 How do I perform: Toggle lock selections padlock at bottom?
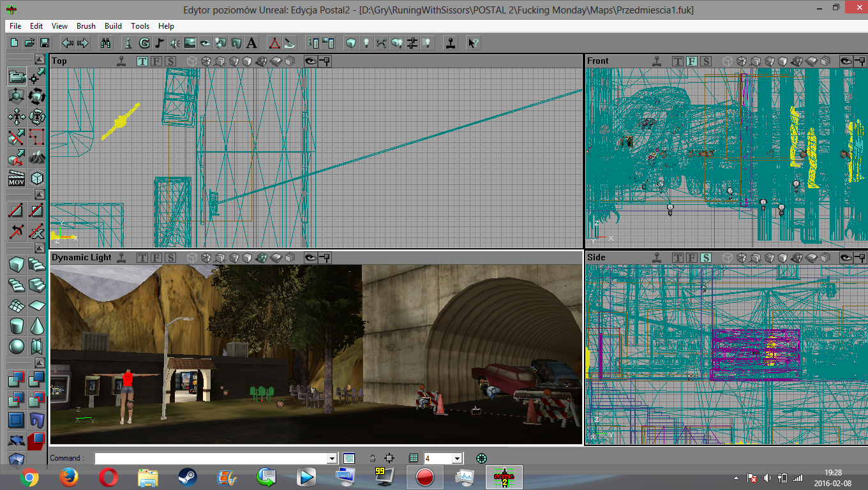[373, 458]
